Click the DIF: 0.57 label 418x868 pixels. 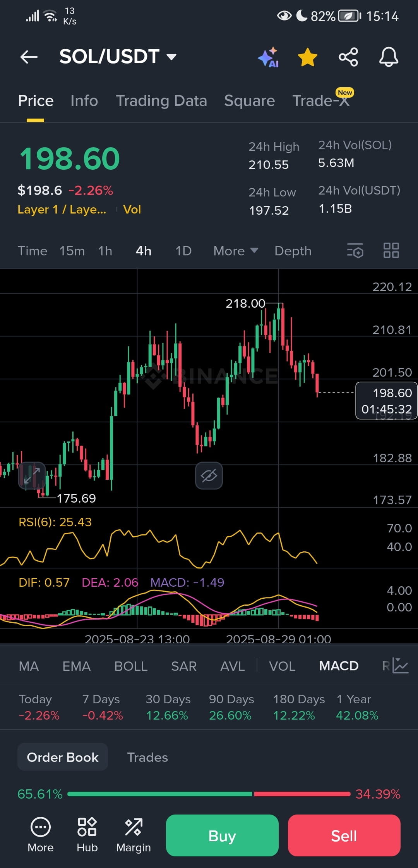pos(44,582)
